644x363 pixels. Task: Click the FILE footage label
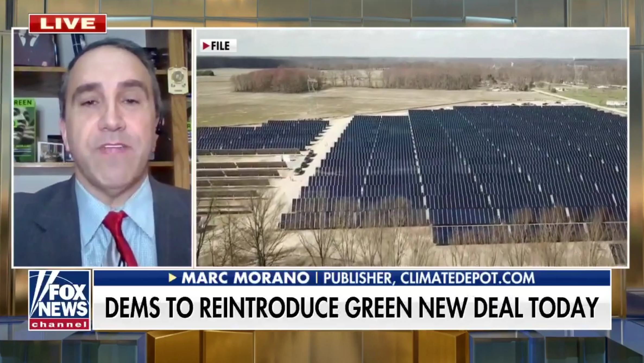218,46
